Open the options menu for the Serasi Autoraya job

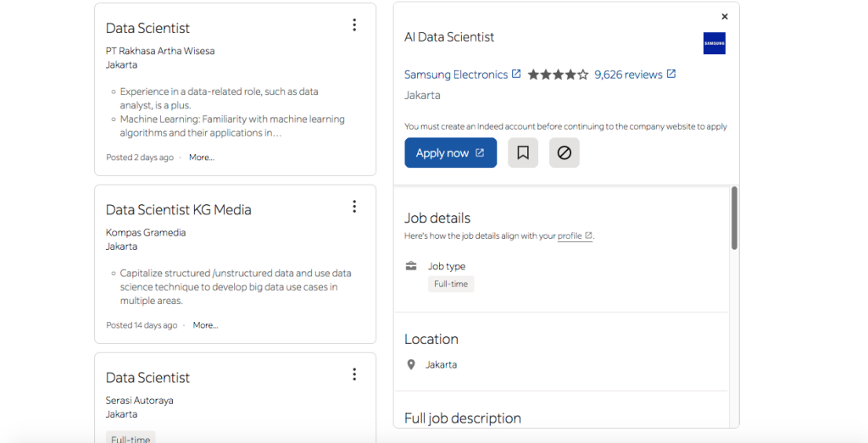(x=354, y=374)
